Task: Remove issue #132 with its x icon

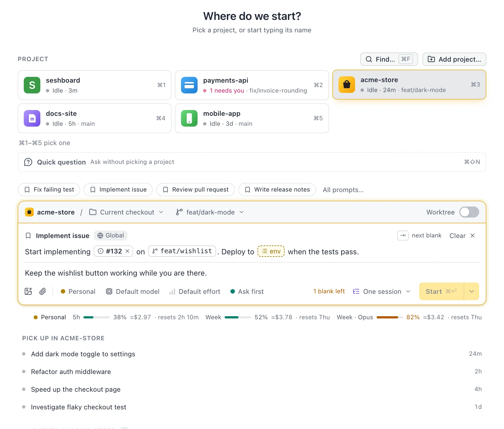Action: [x=127, y=251]
